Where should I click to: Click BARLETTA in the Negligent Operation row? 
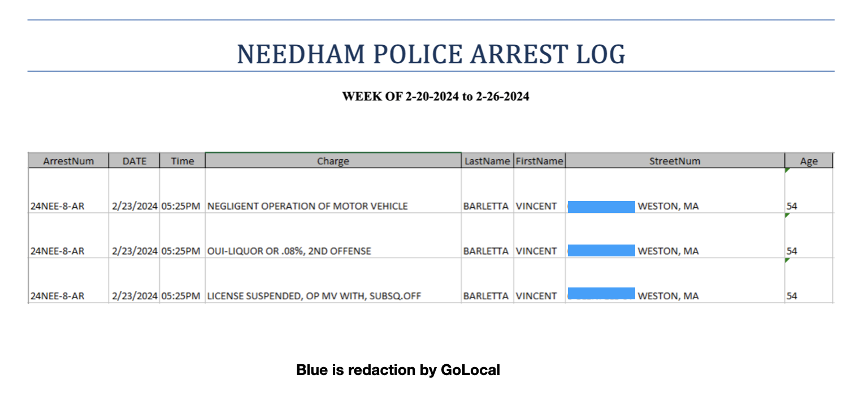[x=486, y=206]
